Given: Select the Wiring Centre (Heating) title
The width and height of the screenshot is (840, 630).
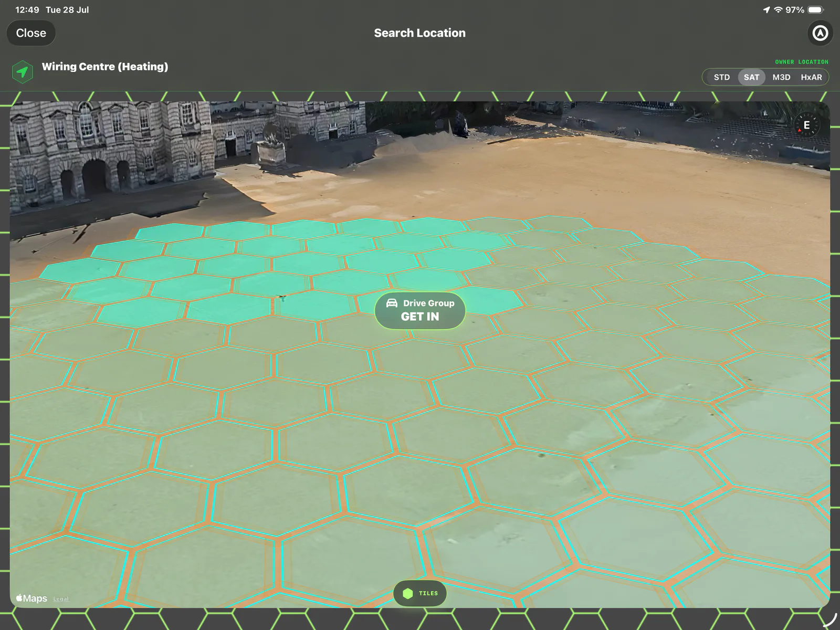Looking at the screenshot, I should pos(105,67).
